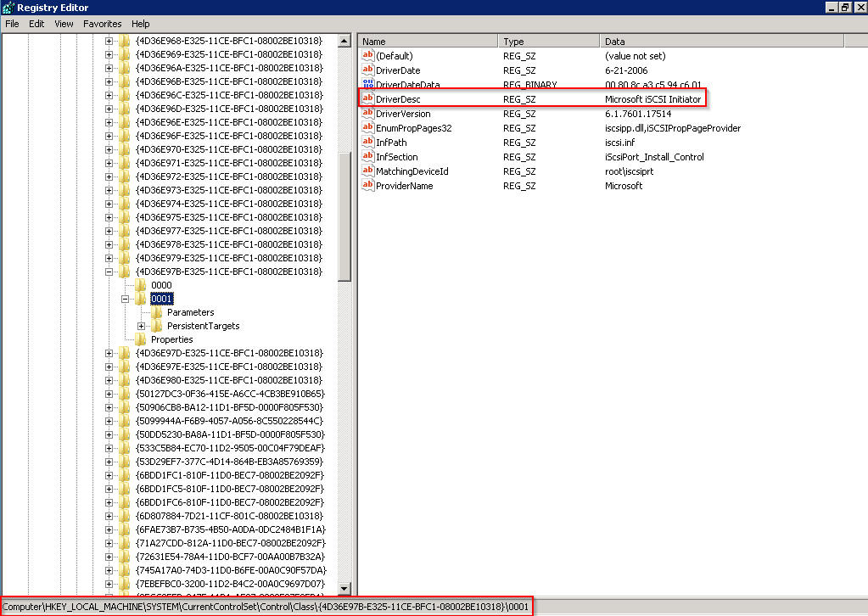
Task: Click the ProviderName value icon
Action: pyautogui.click(x=368, y=186)
